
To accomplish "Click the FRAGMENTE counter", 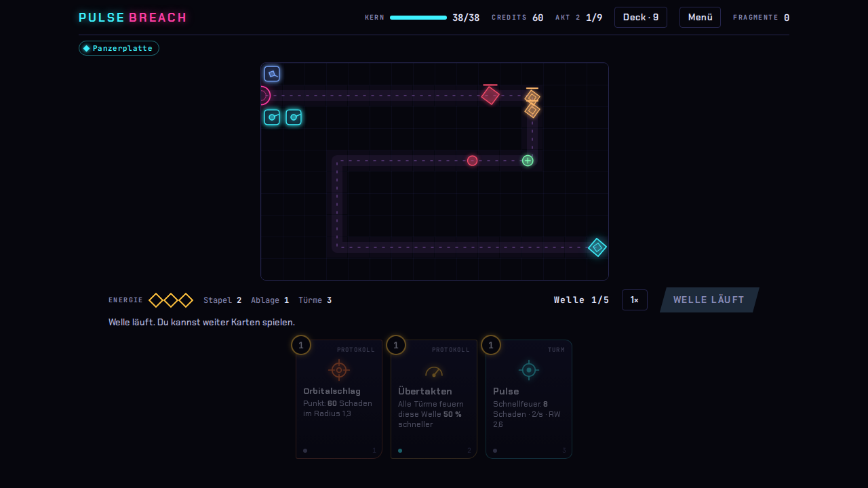I will coord(761,18).
